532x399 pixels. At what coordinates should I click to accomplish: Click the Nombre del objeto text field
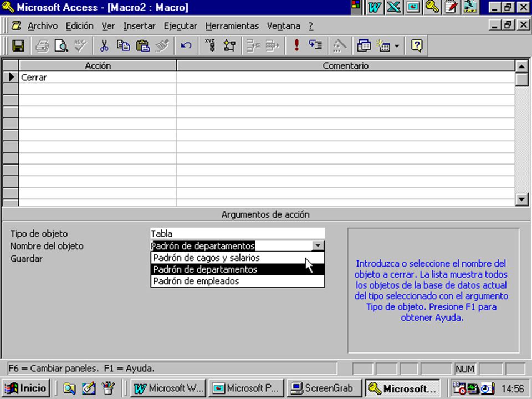[x=231, y=245]
